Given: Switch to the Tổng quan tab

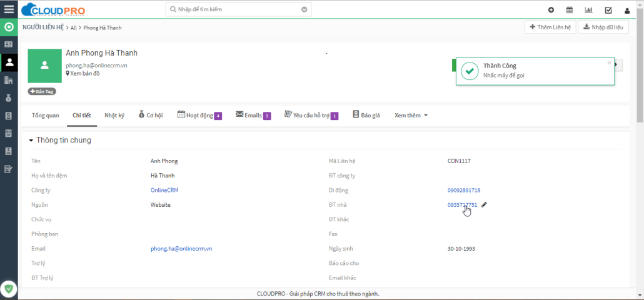Looking at the screenshot, I should click(46, 116).
